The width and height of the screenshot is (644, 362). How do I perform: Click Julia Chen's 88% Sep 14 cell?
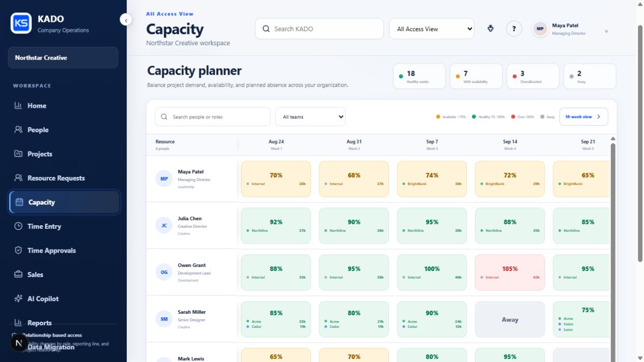point(510,226)
